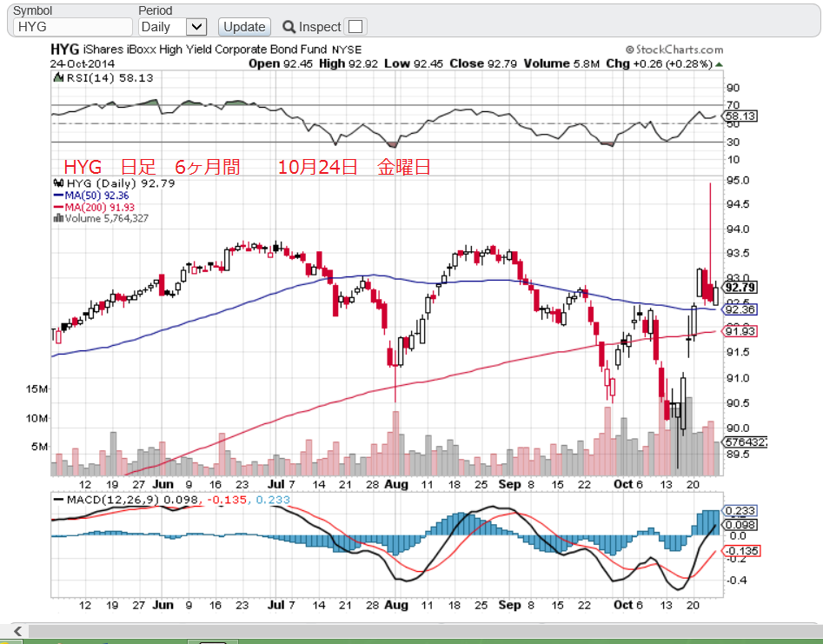
Task: Click the Volume 5.8M header value
Action: point(561,64)
